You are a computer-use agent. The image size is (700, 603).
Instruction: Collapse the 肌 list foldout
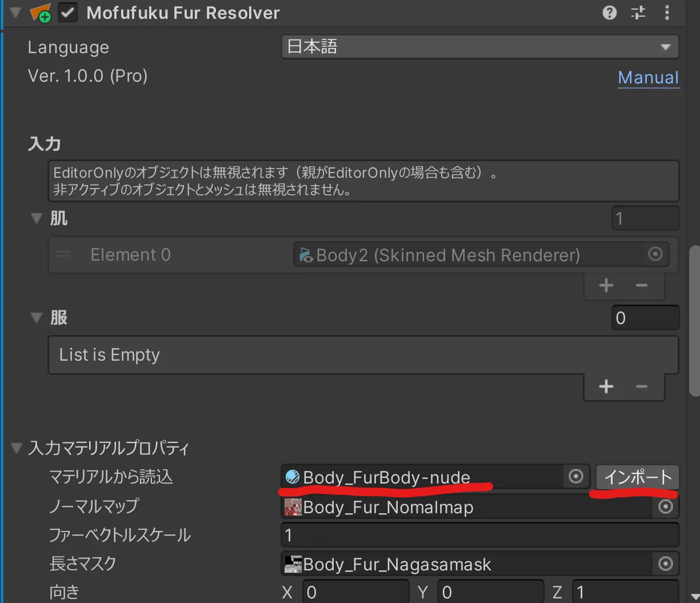coord(37,218)
